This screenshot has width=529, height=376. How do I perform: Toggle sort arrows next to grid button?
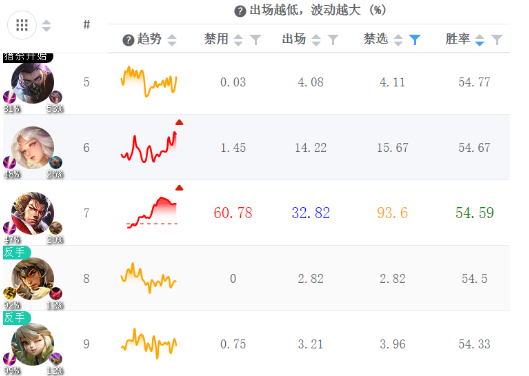pyautogui.click(x=46, y=26)
